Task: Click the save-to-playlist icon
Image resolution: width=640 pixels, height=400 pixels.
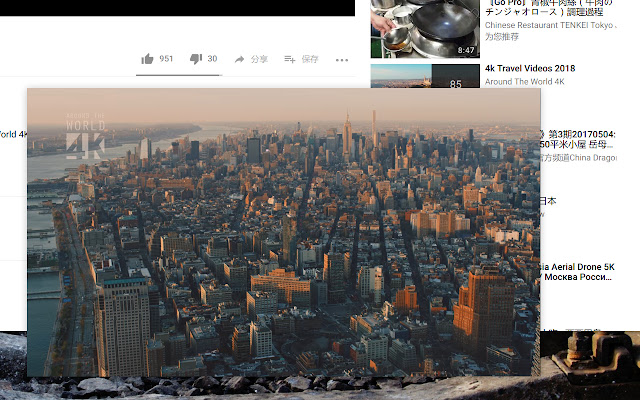Action: [x=289, y=60]
